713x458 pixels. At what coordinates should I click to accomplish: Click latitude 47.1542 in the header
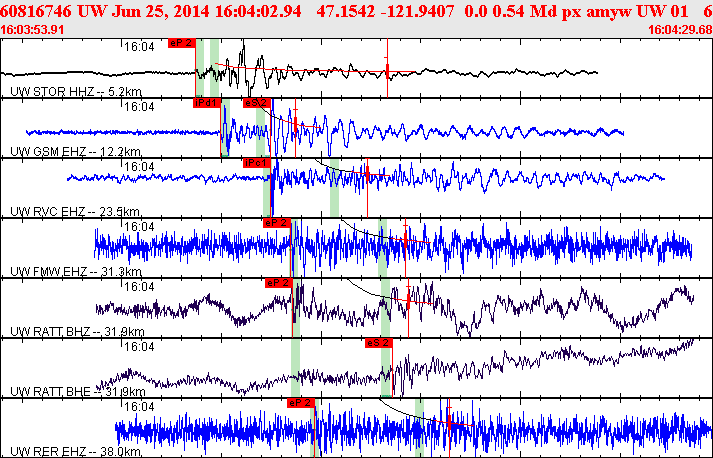click(345, 11)
